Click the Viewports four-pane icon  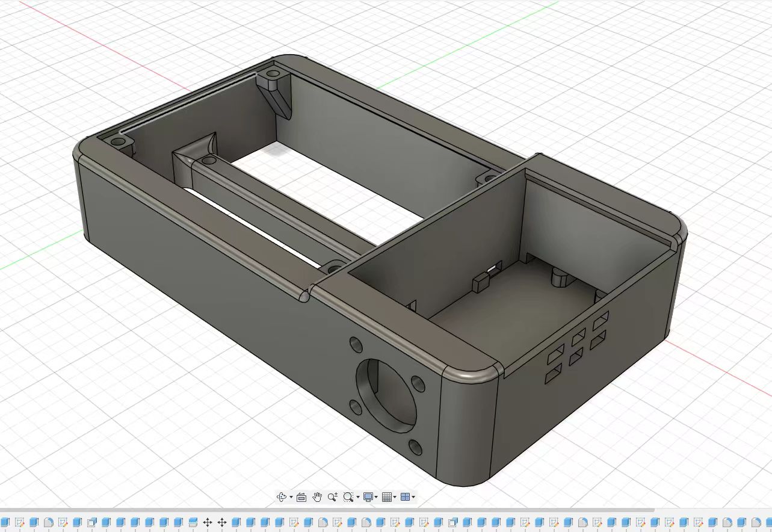(405, 497)
